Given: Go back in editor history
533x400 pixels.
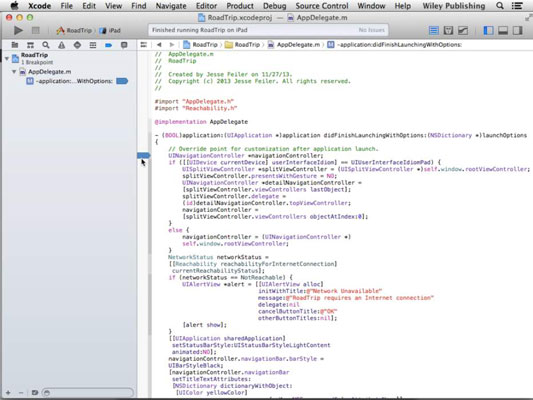Looking at the screenshot, I should coord(159,45).
